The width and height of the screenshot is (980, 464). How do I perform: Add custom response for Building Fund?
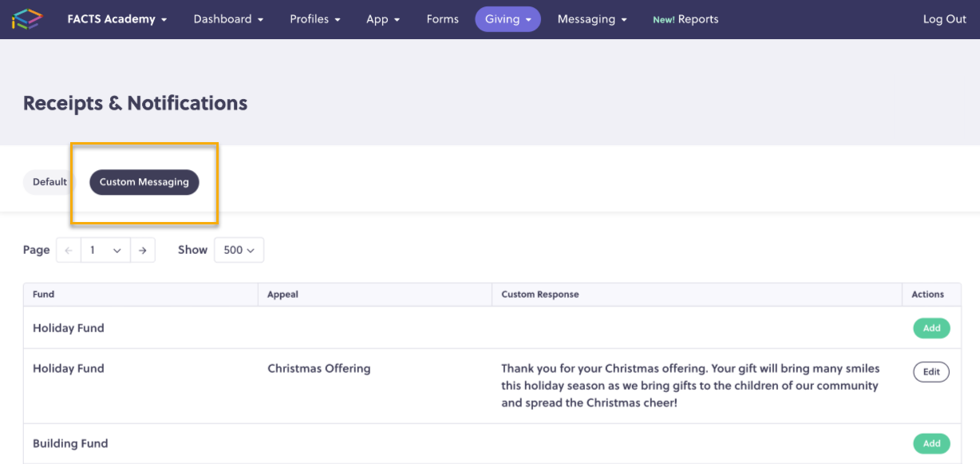[x=931, y=444]
